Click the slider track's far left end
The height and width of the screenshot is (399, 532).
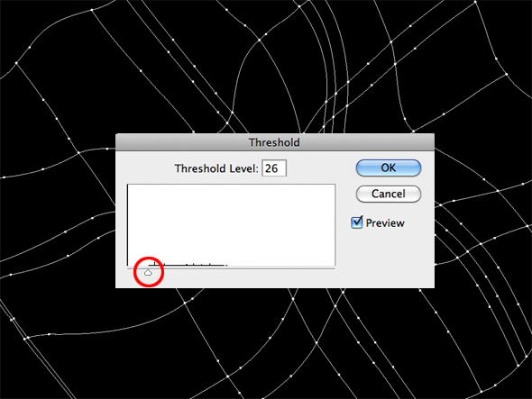click(x=129, y=268)
